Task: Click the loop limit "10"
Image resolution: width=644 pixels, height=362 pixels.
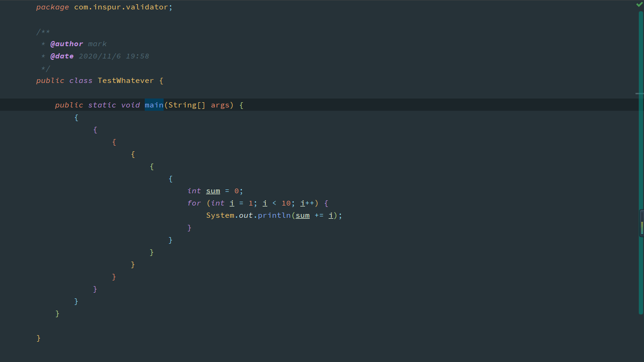Action: tap(286, 203)
